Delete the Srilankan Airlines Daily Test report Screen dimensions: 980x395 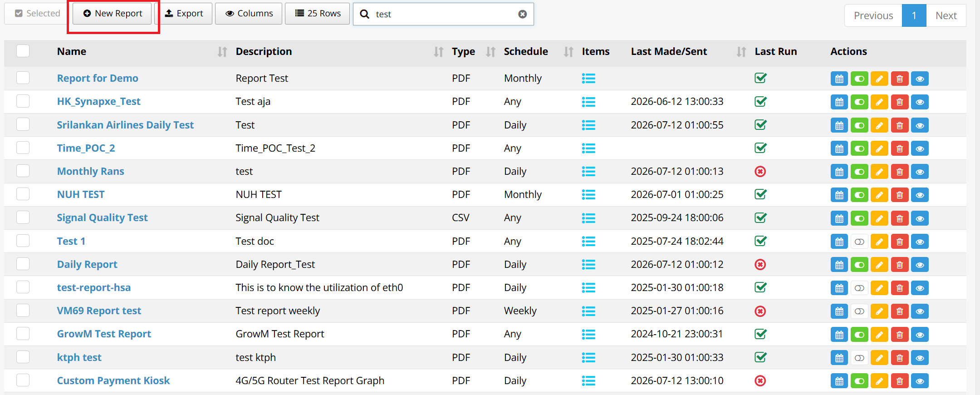pos(900,125)
